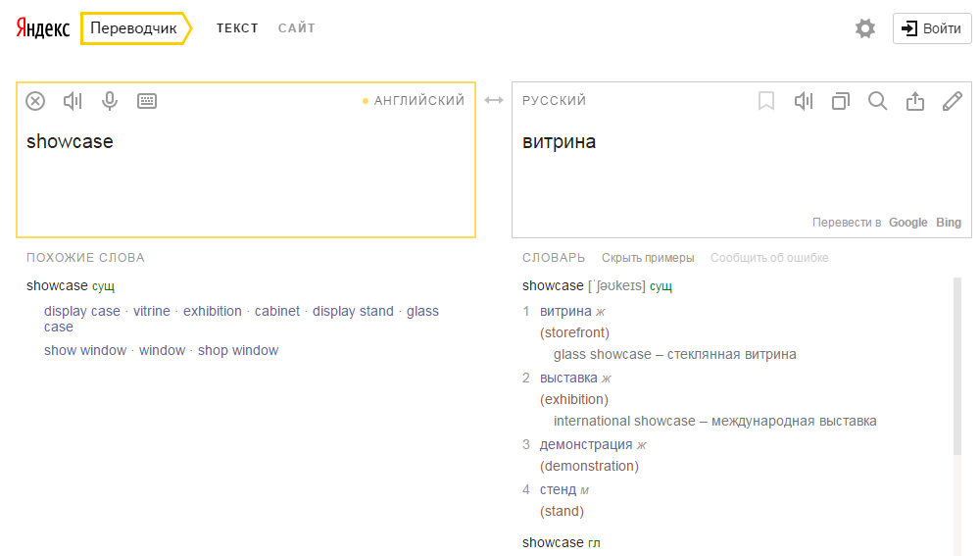Bookmark the translation to favorites
980x556 pixels.
pyautogui.click(x=766, y=101)
